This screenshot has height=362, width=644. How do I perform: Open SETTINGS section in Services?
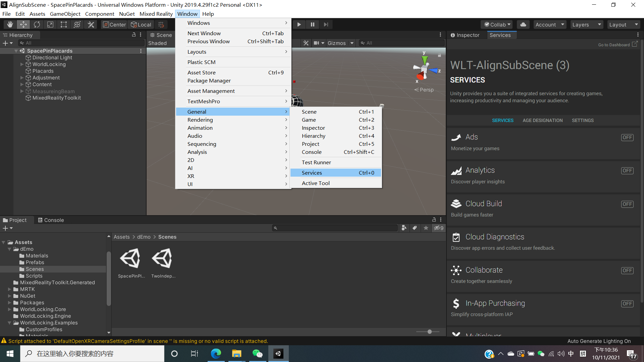click(583, 120)
